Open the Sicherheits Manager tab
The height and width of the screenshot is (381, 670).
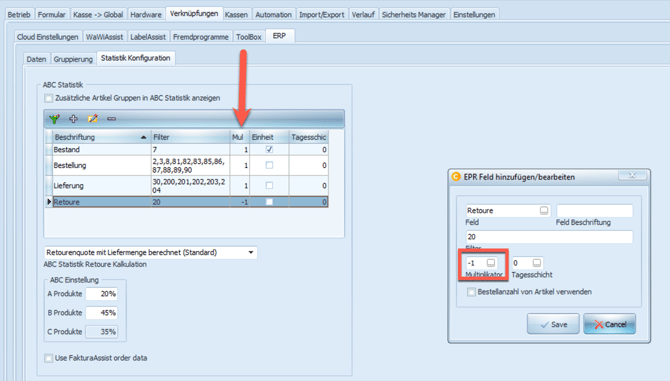414,15
